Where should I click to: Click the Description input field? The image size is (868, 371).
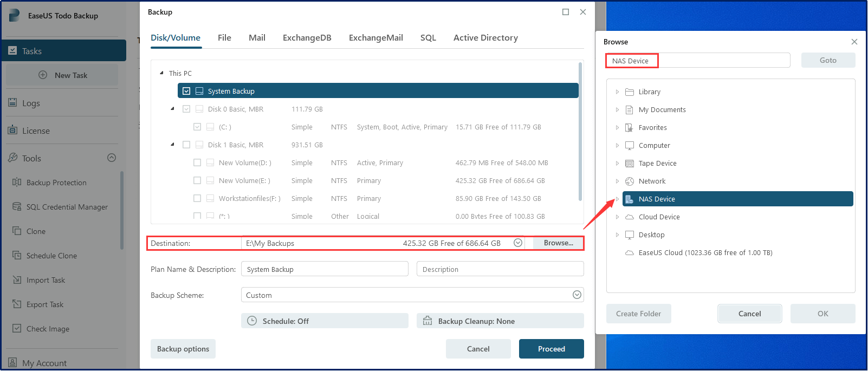coord(500,269)
